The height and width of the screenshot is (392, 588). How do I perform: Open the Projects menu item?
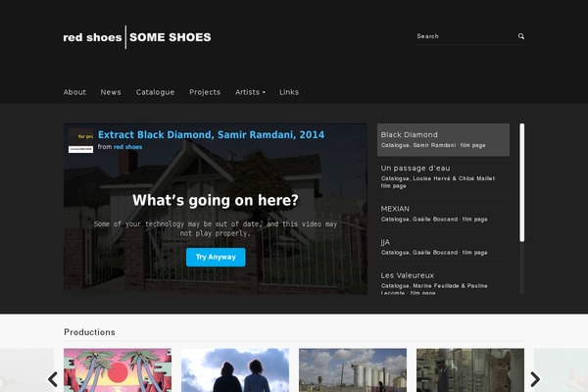click(205, 92)
